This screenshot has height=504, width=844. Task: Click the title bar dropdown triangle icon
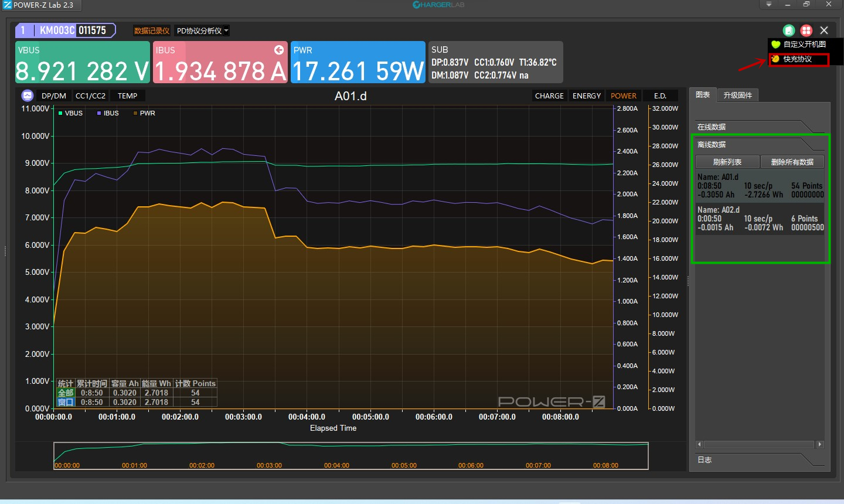point(769,5)
